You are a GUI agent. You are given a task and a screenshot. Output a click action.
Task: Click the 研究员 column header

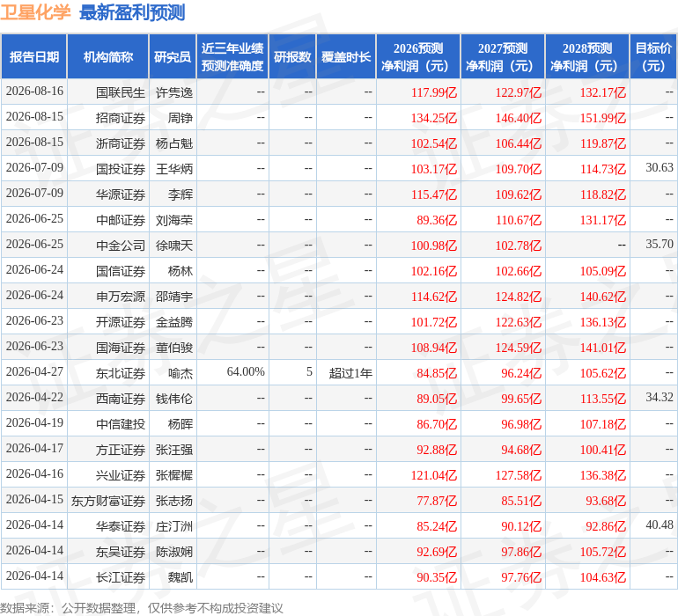173,56
